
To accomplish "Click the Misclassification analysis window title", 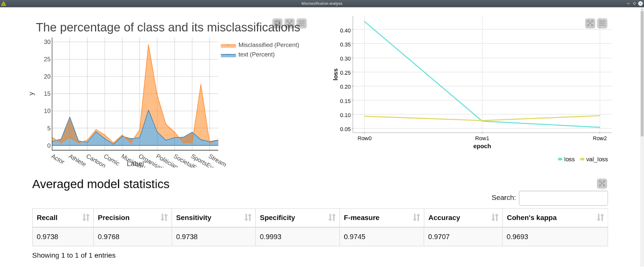I will coord(322,4).
